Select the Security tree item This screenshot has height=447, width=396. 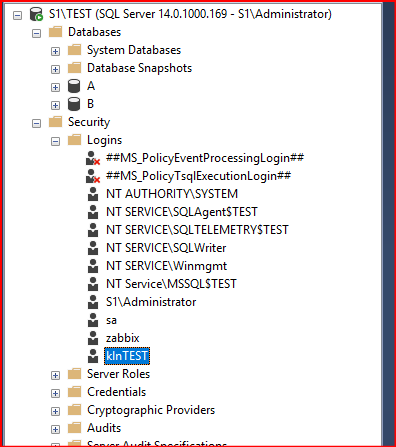89,122
